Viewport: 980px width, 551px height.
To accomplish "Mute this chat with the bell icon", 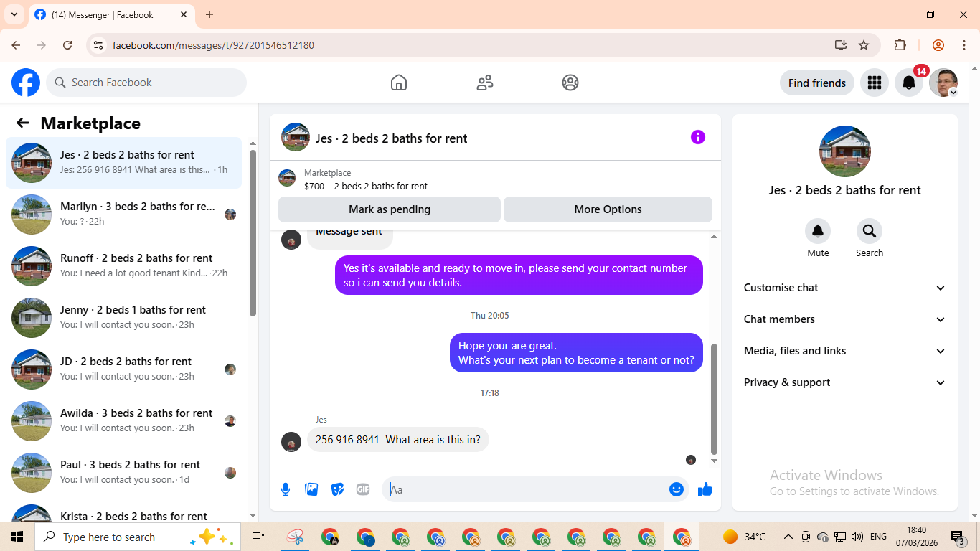I will pos(818,231).
